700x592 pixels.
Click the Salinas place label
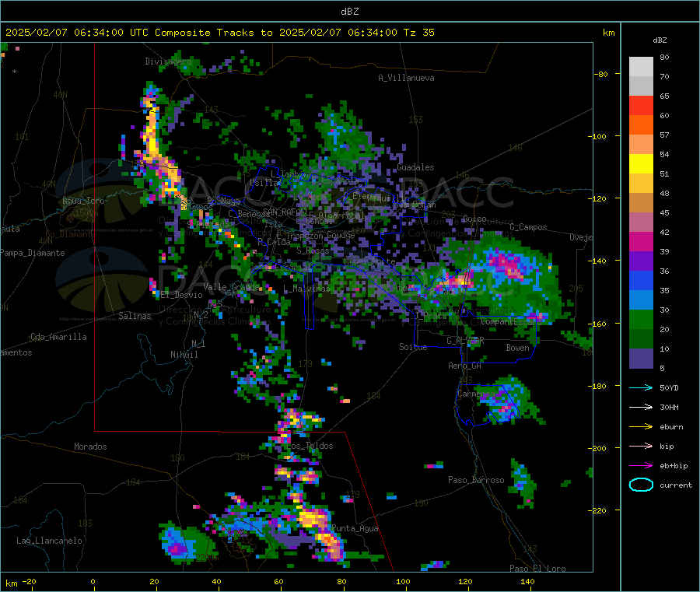coord(135,316)
